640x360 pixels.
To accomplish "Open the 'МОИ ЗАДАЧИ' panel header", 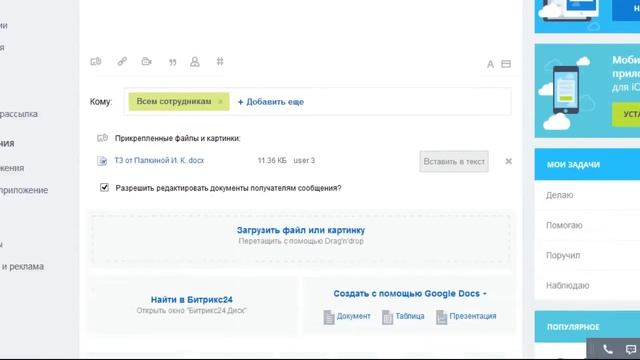I will 587,164.
